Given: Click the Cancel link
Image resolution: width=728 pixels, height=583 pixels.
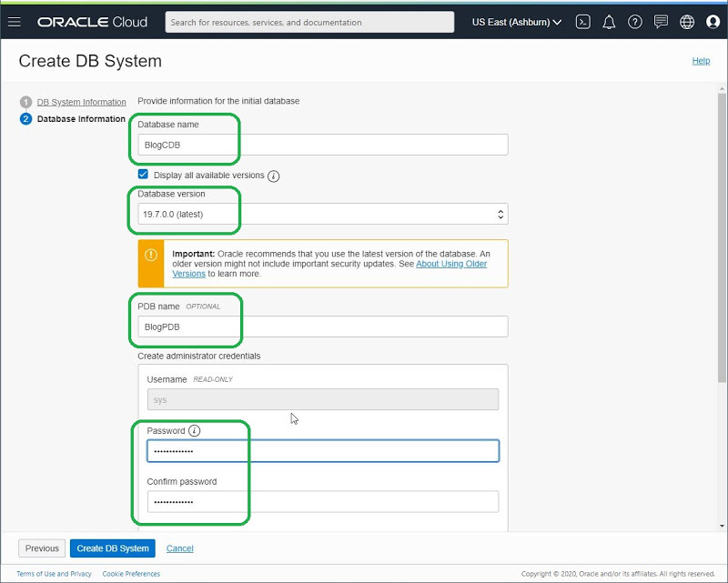Looking at the screenshot, I should pyautogui.click(x=179, y=548).
